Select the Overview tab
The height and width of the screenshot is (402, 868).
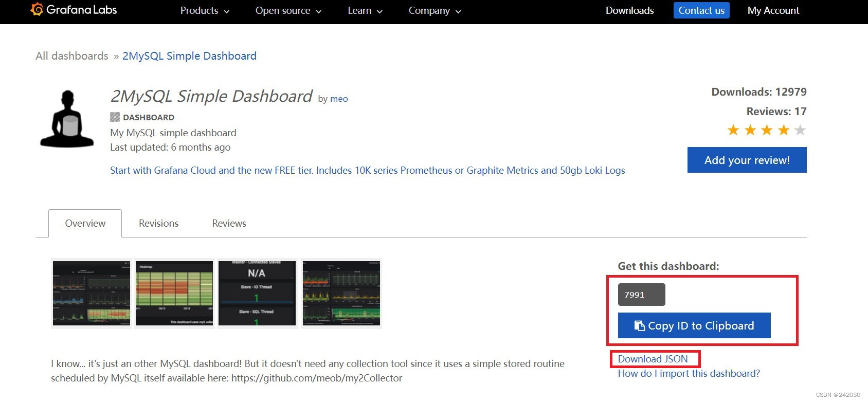[85, 223]
